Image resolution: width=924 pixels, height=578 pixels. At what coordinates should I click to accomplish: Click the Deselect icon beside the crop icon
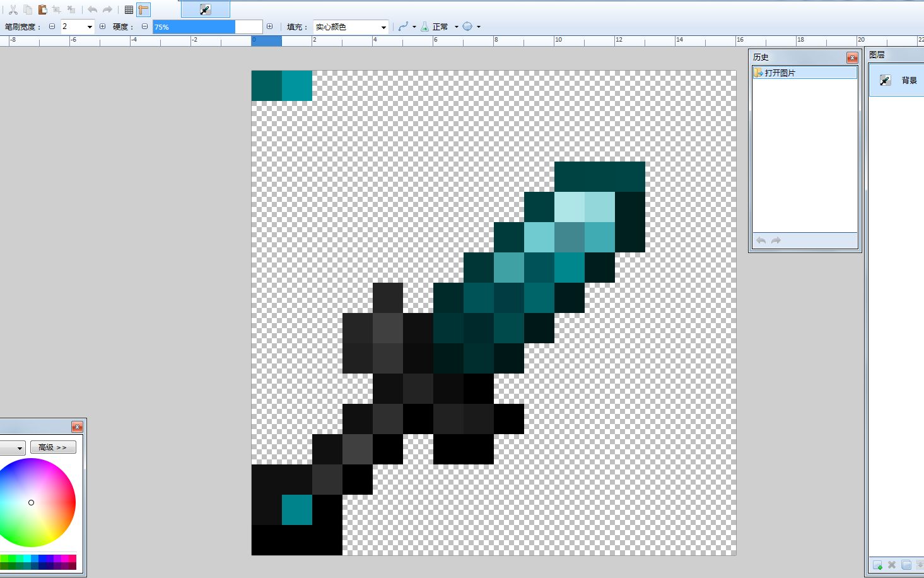pyautogui.click(x=71, y=9)
